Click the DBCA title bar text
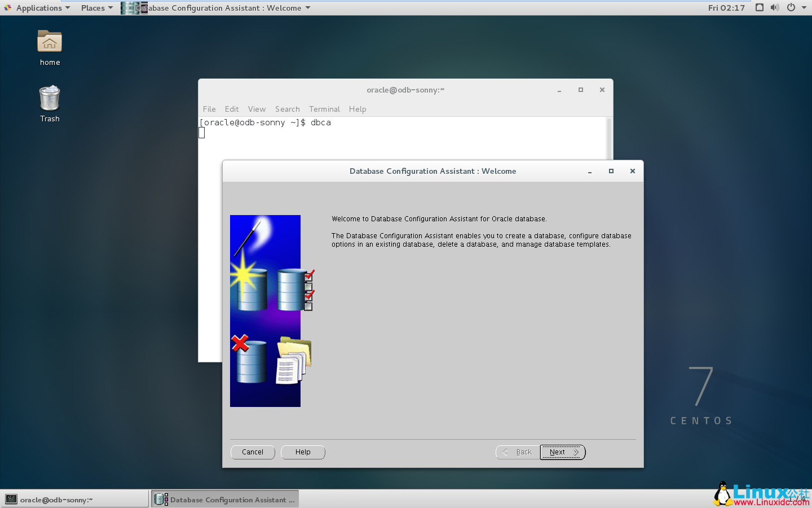Viewport: 812px width, 508px height. tap(433, 171)
